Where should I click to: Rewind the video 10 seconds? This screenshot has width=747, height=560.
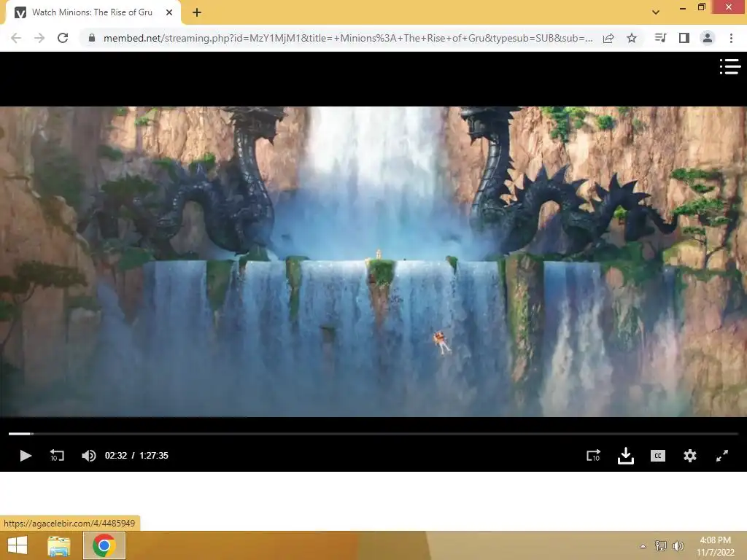click(57, 456)
